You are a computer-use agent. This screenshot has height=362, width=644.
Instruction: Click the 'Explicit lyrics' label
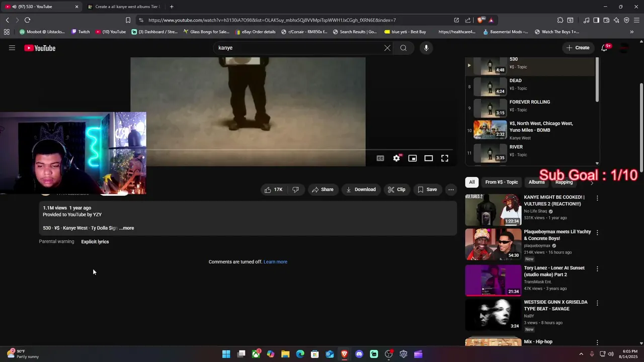(x=95, y=242)
